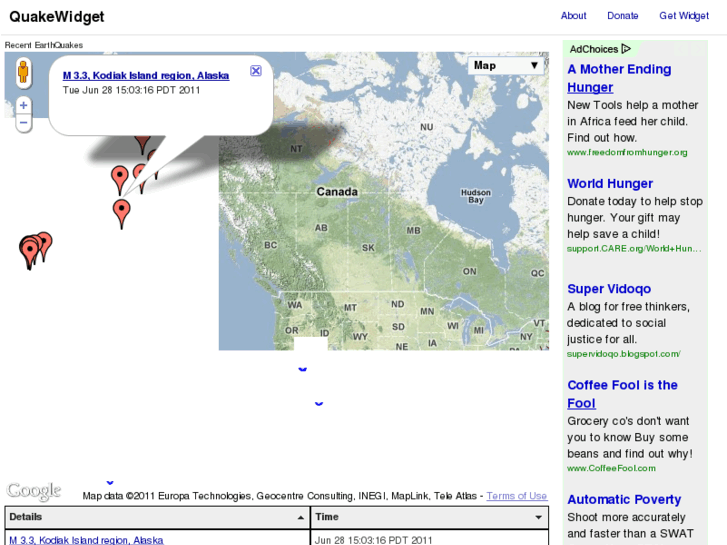Viewport: 727px width, 545px height.
Task: Zoom in with the map plus button
Action: (x=24, y=105)
